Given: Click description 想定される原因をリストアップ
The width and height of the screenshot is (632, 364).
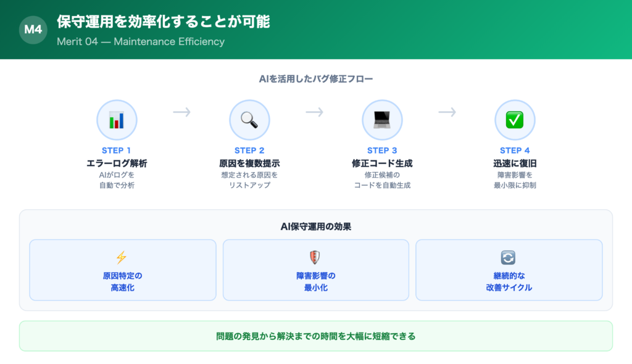Looking at the screenshot, I should tap(249, 180).
